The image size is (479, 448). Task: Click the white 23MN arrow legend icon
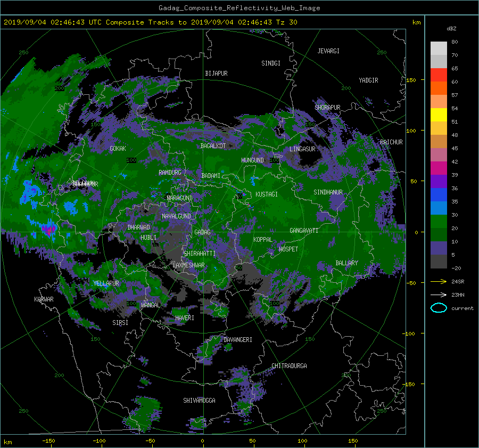439,295
